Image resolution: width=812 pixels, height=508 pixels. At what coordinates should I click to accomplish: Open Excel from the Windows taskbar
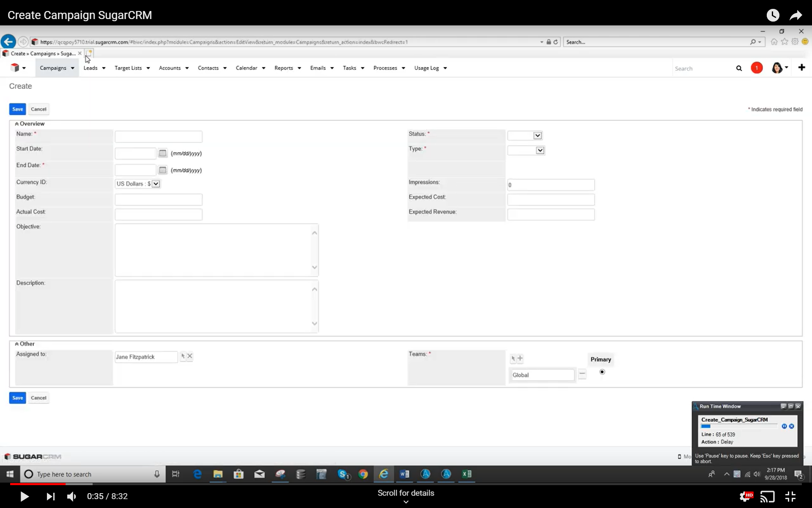(466, 474)
